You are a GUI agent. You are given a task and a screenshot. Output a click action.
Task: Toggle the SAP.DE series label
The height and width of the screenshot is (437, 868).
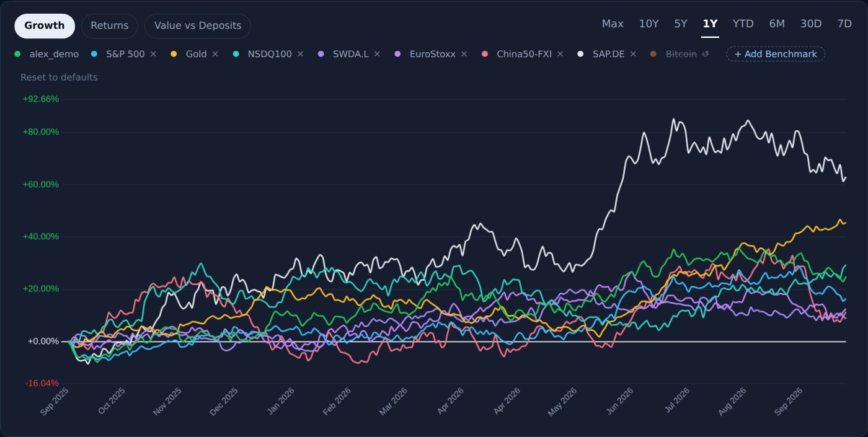click(609, 54)
